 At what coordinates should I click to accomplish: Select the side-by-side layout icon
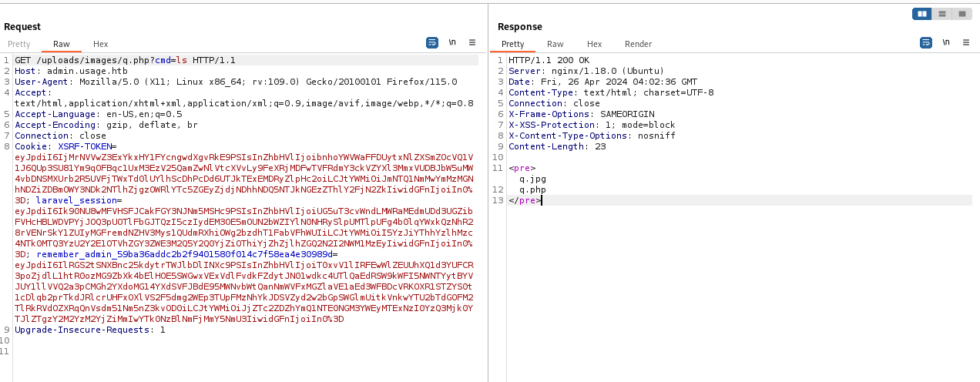922,14
